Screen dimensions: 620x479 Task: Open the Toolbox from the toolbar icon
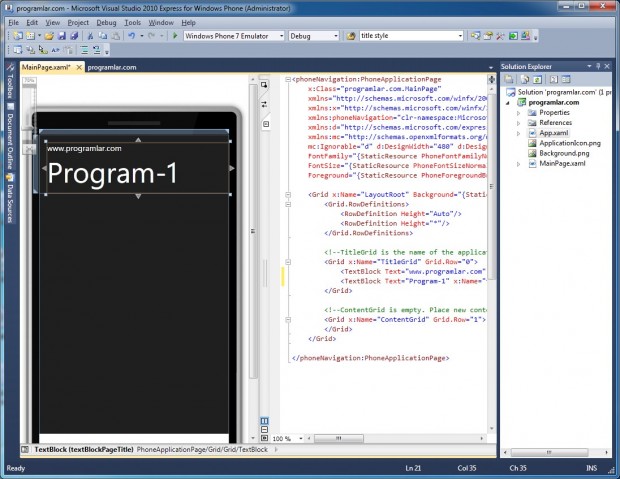[500, 36]
